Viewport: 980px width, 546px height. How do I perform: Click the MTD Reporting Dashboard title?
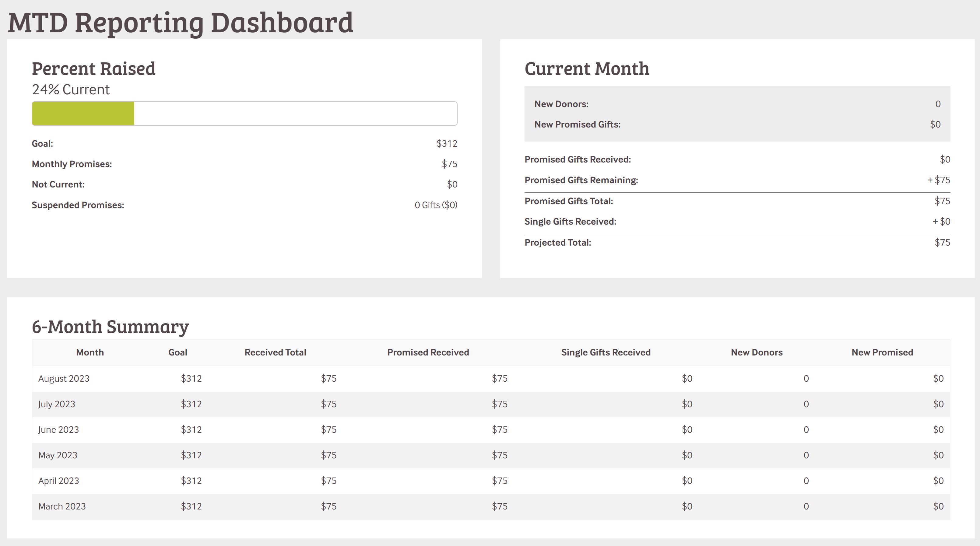180,23
